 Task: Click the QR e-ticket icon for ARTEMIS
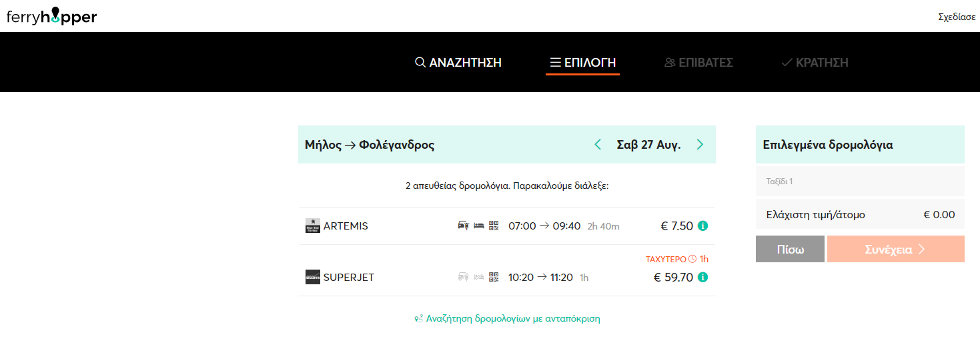tap(494, 226)
